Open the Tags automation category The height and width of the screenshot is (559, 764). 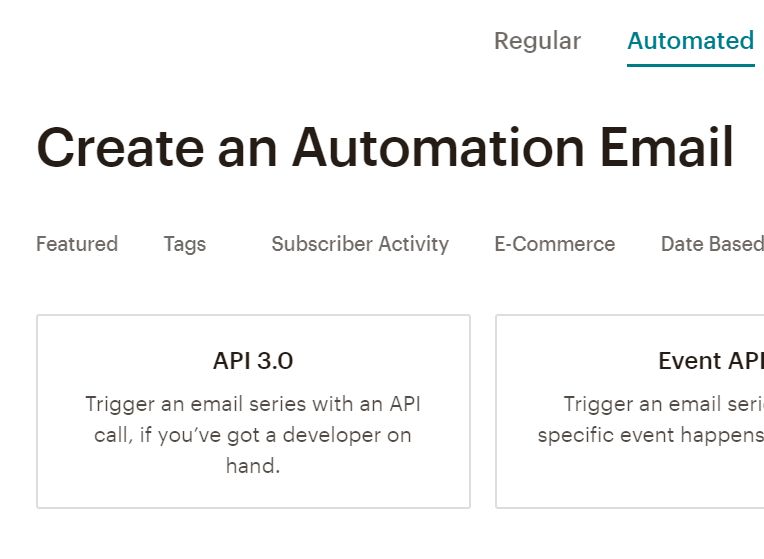point(185,244)
